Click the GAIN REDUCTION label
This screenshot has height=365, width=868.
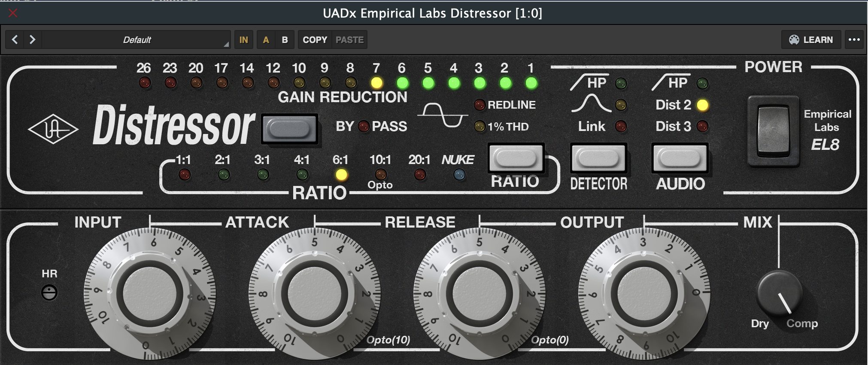coord(343,97)
